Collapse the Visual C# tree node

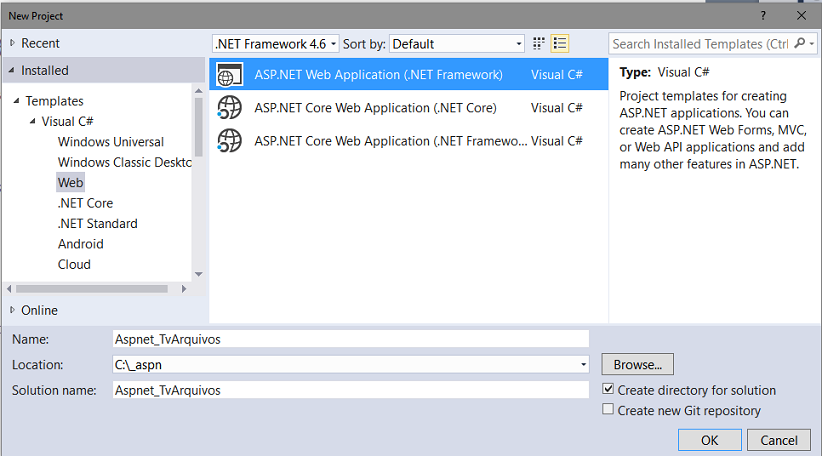[x=33, y=121]
